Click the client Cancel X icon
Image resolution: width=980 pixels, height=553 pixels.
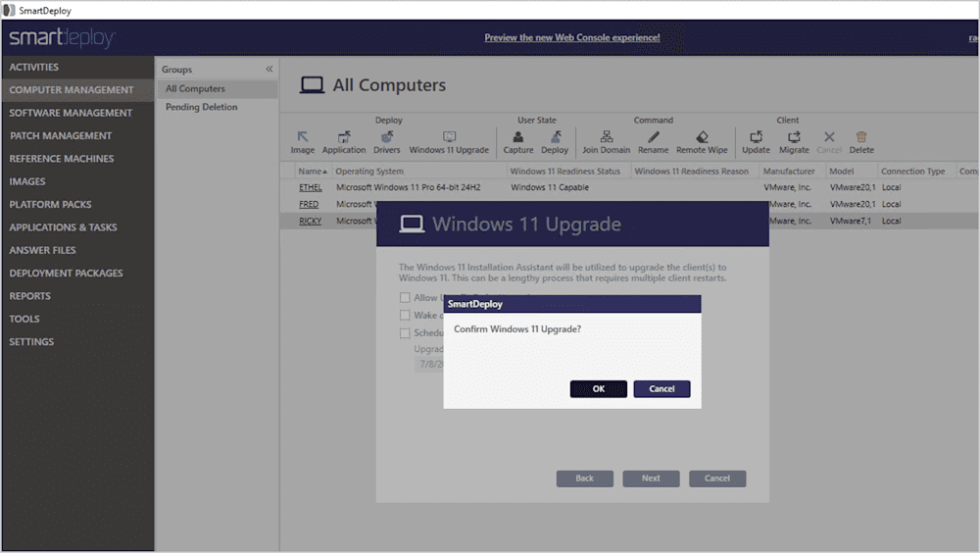click(x=829, y=137)
